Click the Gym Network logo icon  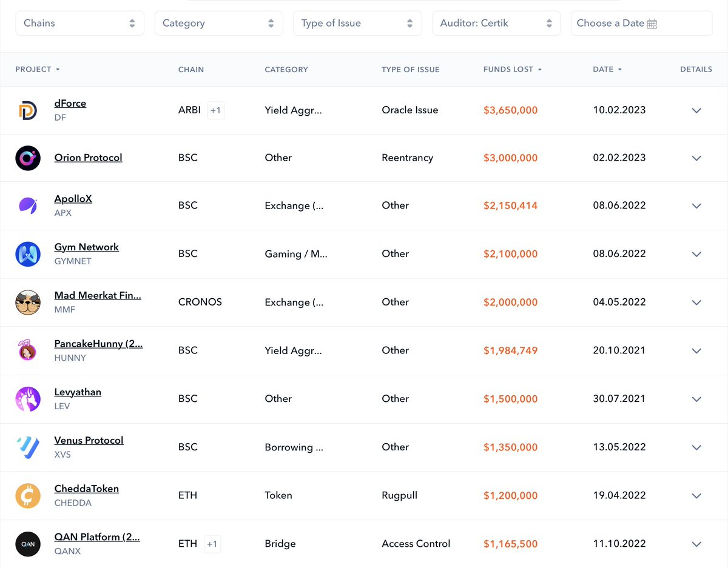pyautogui.click(x=28, y=255)
